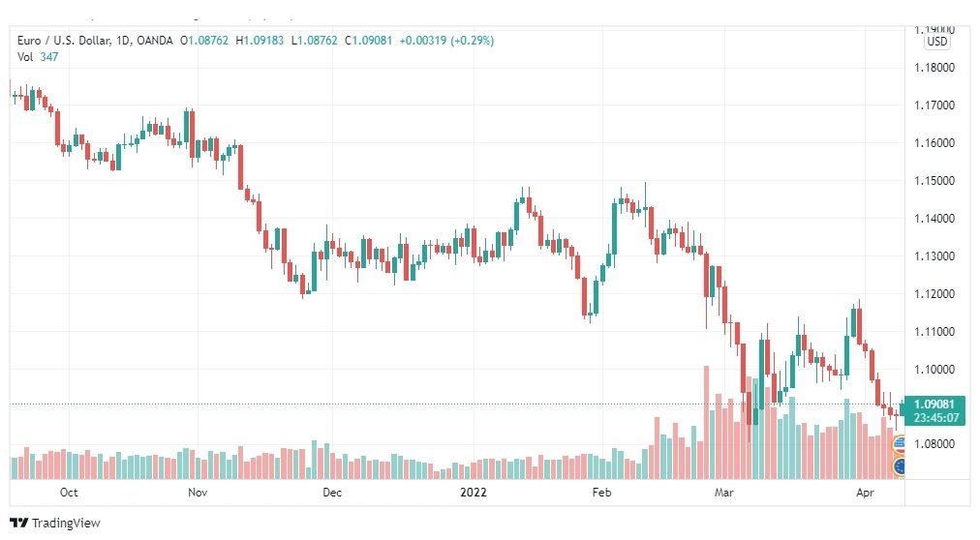Click the Oct label on the time axis

pos(69,493)
